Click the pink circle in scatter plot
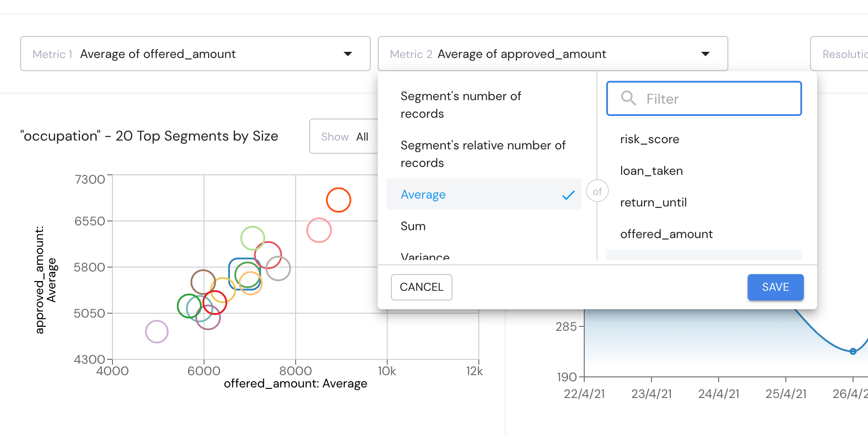The height and width of the screenshot is (434, 868). click(319, 230)
